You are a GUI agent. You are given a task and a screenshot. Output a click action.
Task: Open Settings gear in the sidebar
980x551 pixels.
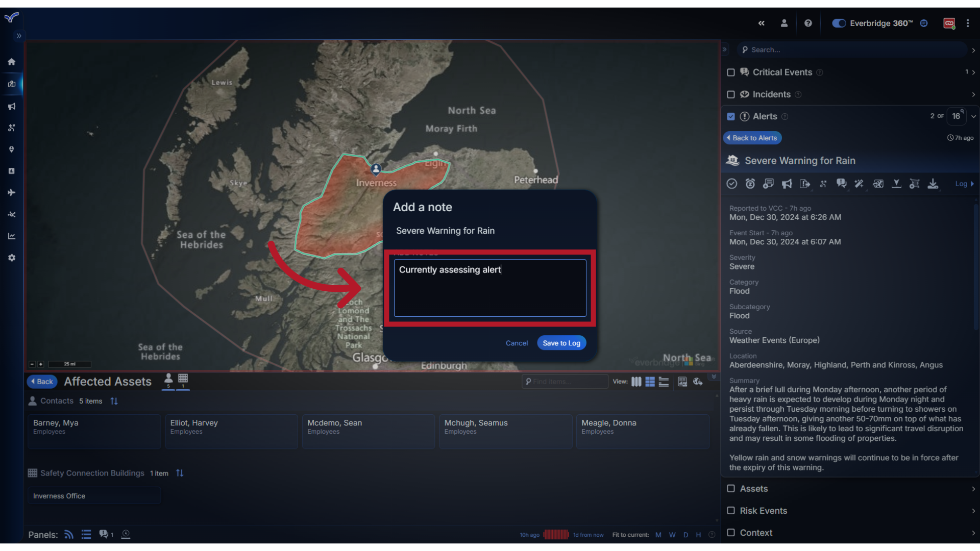point(11,258)
